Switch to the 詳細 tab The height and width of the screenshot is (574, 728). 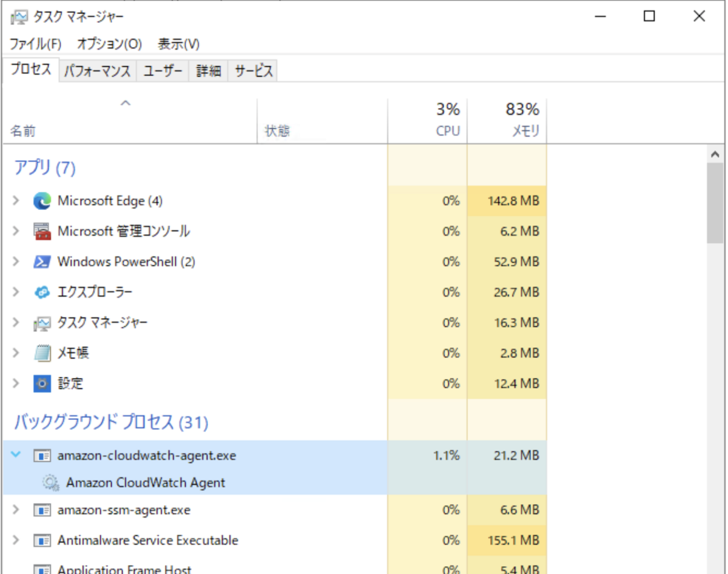(209, 71)
